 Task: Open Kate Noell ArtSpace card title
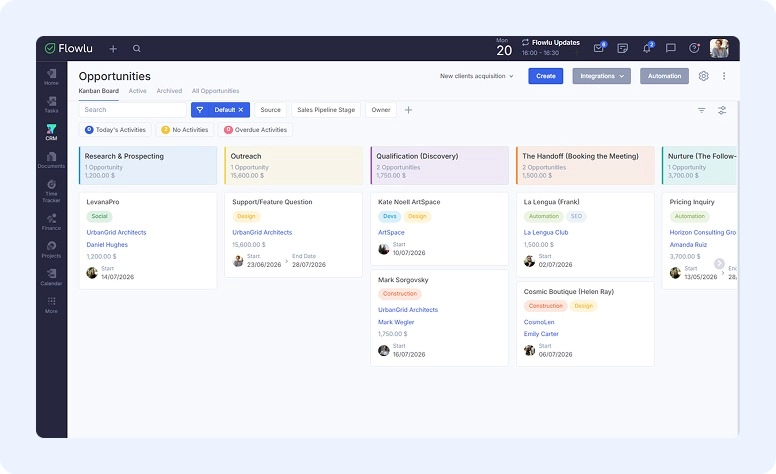click(x=409, y=202)
